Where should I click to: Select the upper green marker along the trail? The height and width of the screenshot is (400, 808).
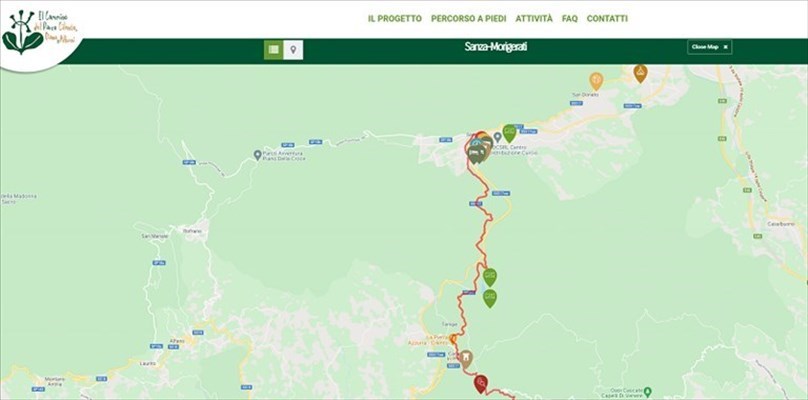click(490, 277)
